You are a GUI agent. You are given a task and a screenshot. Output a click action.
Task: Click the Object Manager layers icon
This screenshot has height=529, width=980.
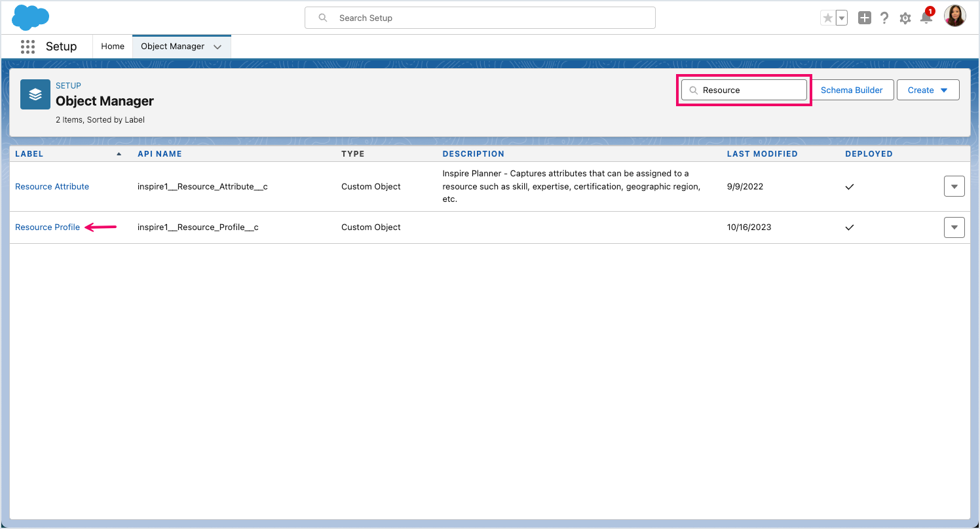pyautogui.click(x=35, y=94)
